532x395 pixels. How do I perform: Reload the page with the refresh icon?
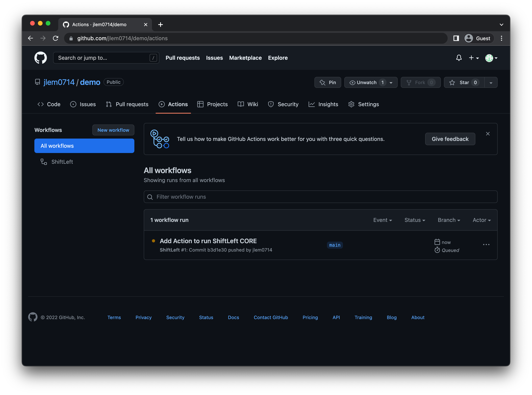click(55, 38)
